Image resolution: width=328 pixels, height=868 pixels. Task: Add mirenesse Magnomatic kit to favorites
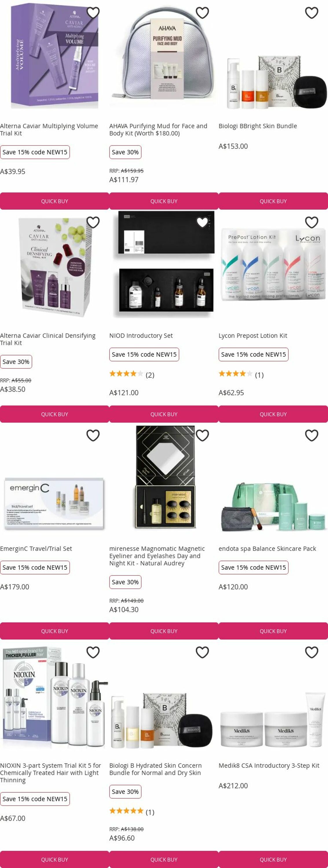pyautogui.click(x=202, y=435)
